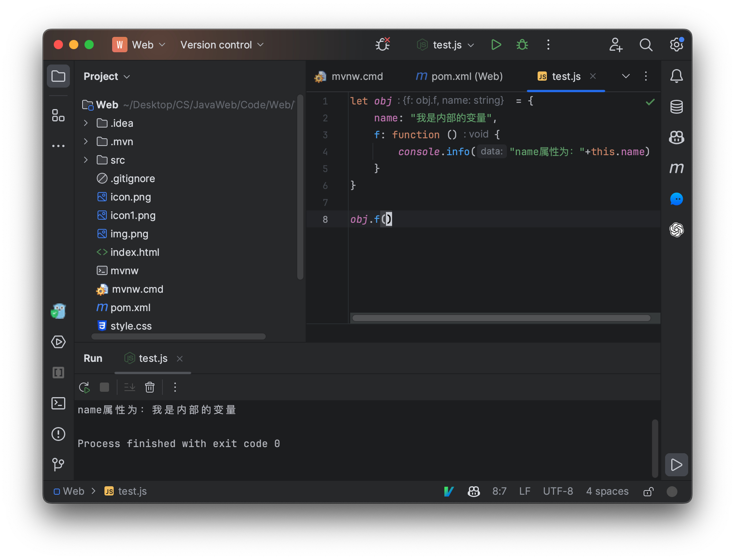Click the Run panel title

click(93, 358)
